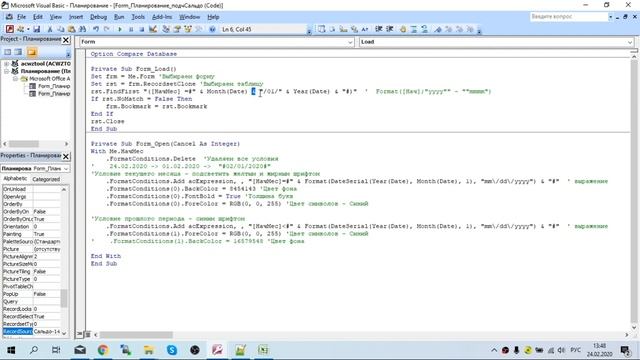Collapse the Microsoft Office Access folder node
This screenshot has height=360, width=640.
[x=15, y=78]
